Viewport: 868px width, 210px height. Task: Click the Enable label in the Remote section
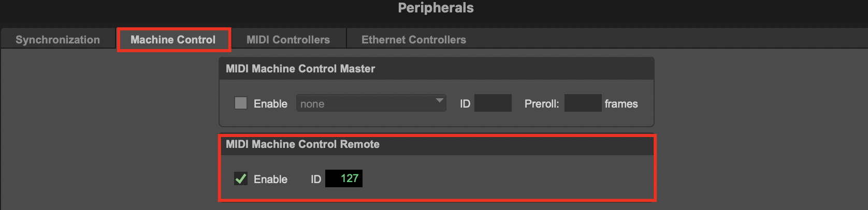coord(270,179)
